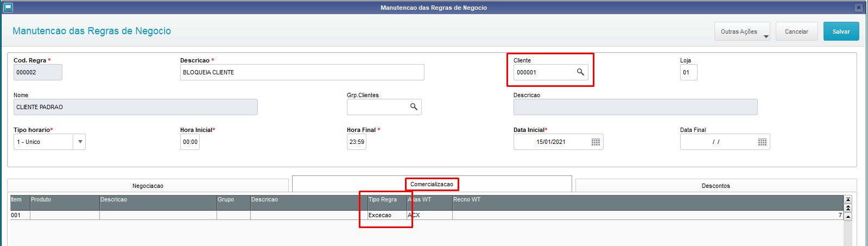This screenshot has width=868, height=246.
Task: Click the Hora Final time field
Action: [357, 142]
